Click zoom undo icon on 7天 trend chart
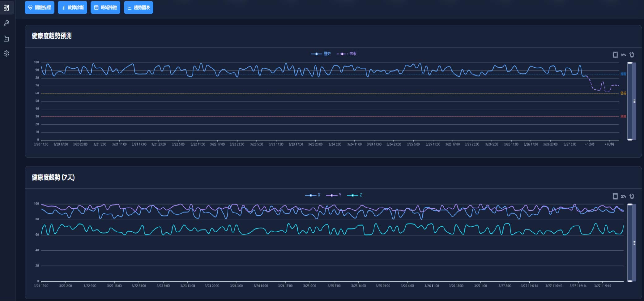 (x=623, y=196)
